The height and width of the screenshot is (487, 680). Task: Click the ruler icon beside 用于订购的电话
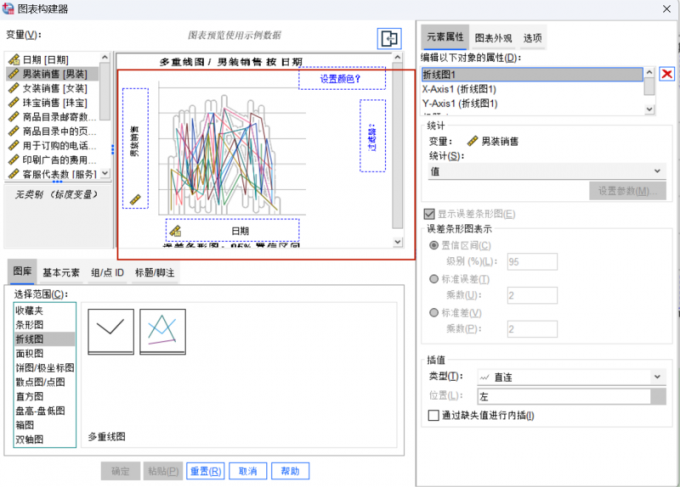point(14,145)
